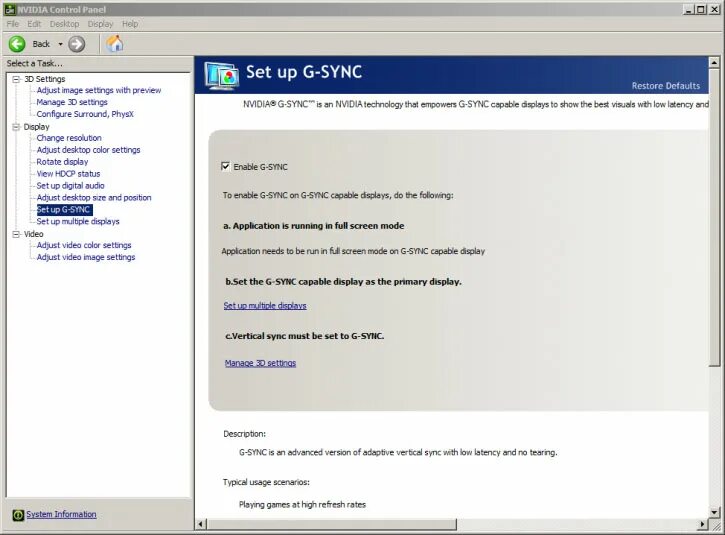Click the green Back arrow icon

pos(17,44)
